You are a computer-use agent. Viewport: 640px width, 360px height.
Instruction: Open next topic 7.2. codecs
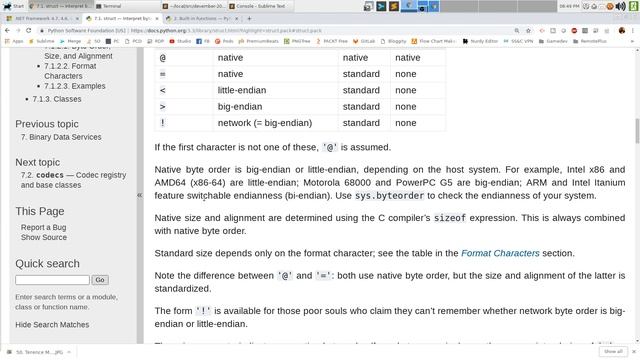(73, 180)
